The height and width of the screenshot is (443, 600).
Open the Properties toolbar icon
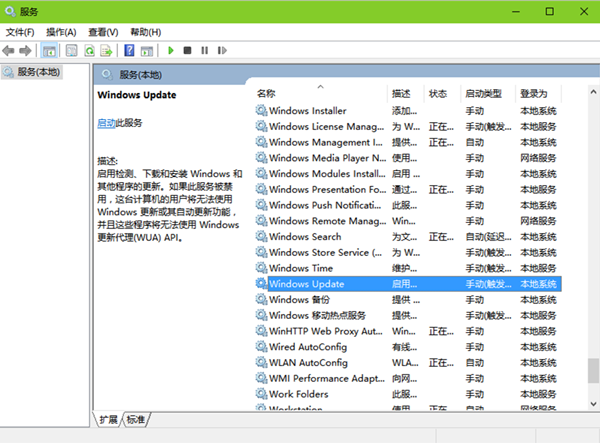pyautogui.click(x=72, y=50)
